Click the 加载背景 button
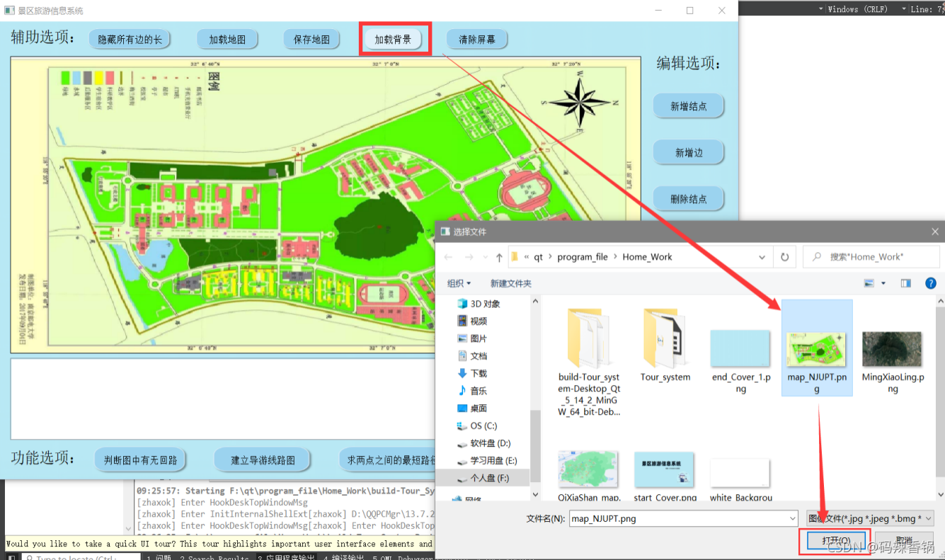Screen dimensions: 945x560 coord(393,40)
